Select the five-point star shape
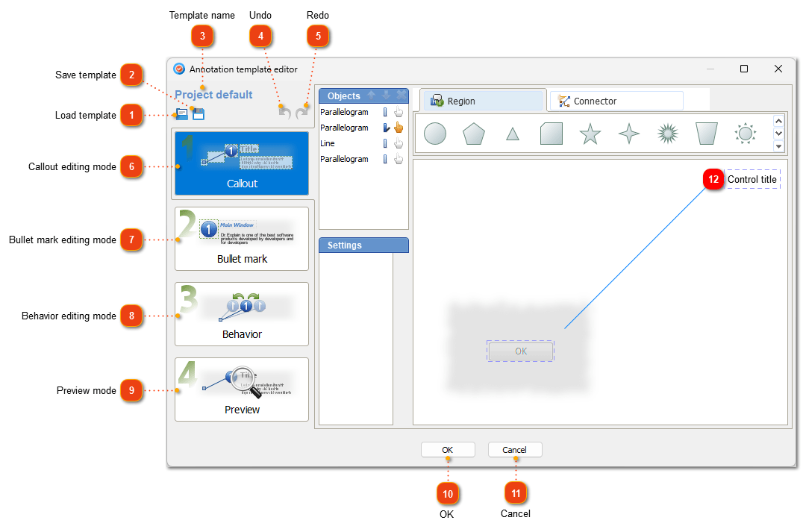Viewport: 803px width, 532px height. point(590,133)
